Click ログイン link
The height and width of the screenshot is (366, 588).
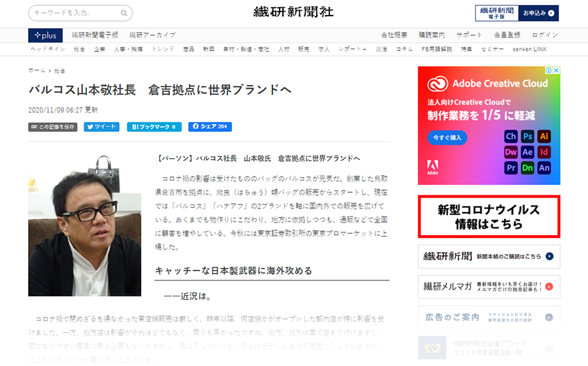click(545, 35)
